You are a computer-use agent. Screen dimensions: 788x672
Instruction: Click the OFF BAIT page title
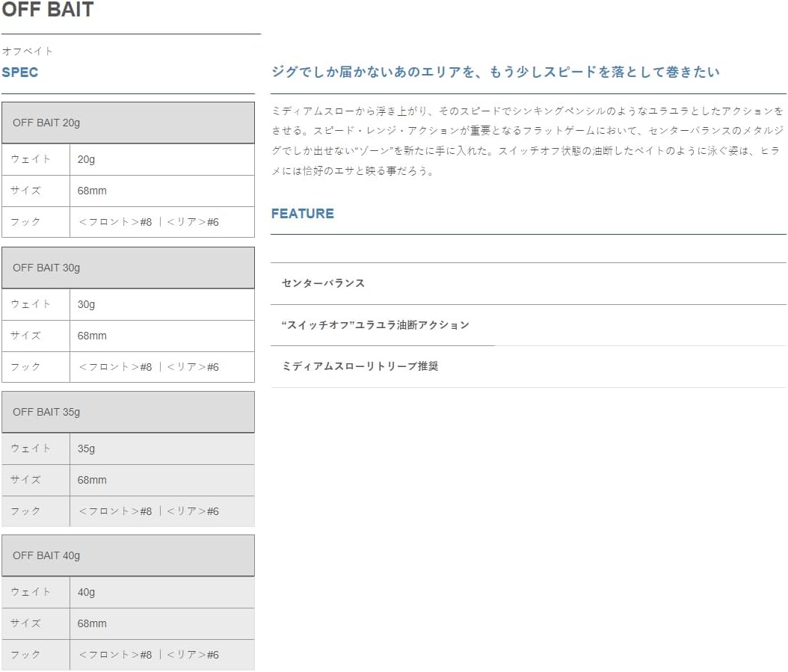pos(48,10)
